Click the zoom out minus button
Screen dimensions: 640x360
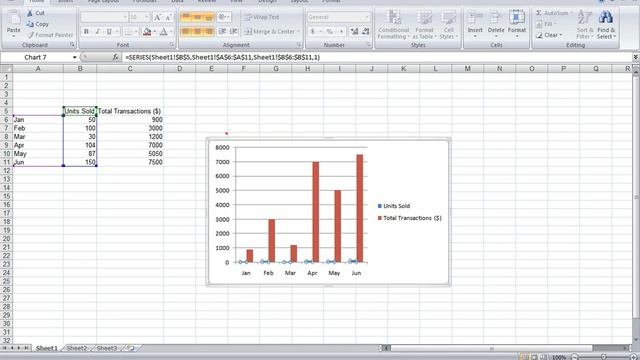click(x=575, y=357)
